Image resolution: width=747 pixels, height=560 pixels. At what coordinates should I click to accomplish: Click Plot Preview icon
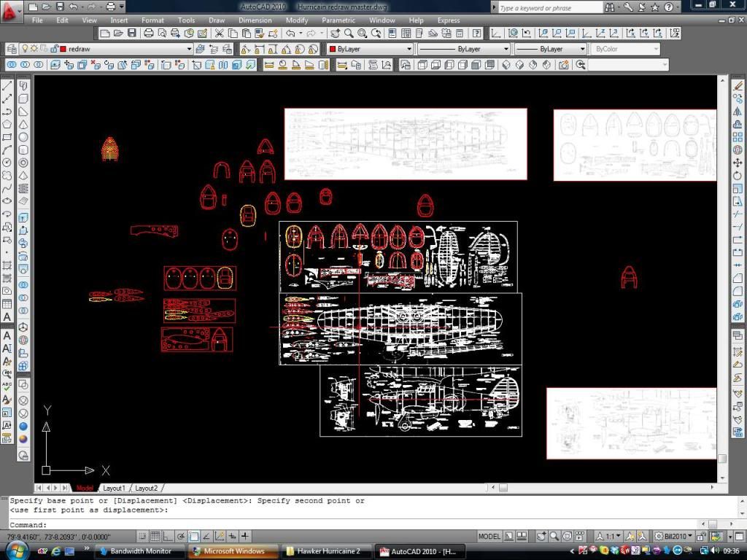point(162,34)
